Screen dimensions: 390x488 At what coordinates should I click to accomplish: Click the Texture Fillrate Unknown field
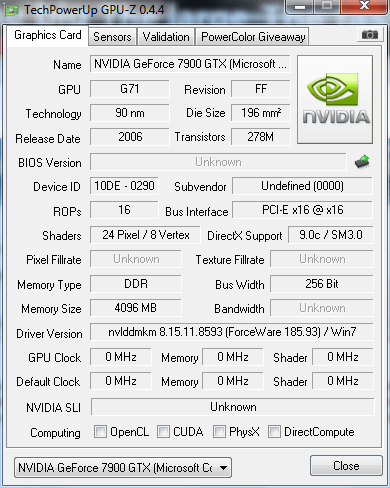[x=322, y=259]
